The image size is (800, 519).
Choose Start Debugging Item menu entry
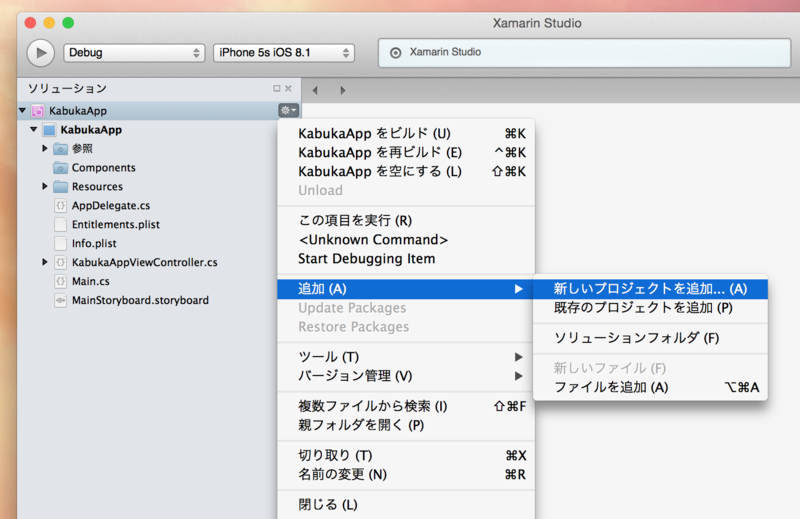pos(406,258)
